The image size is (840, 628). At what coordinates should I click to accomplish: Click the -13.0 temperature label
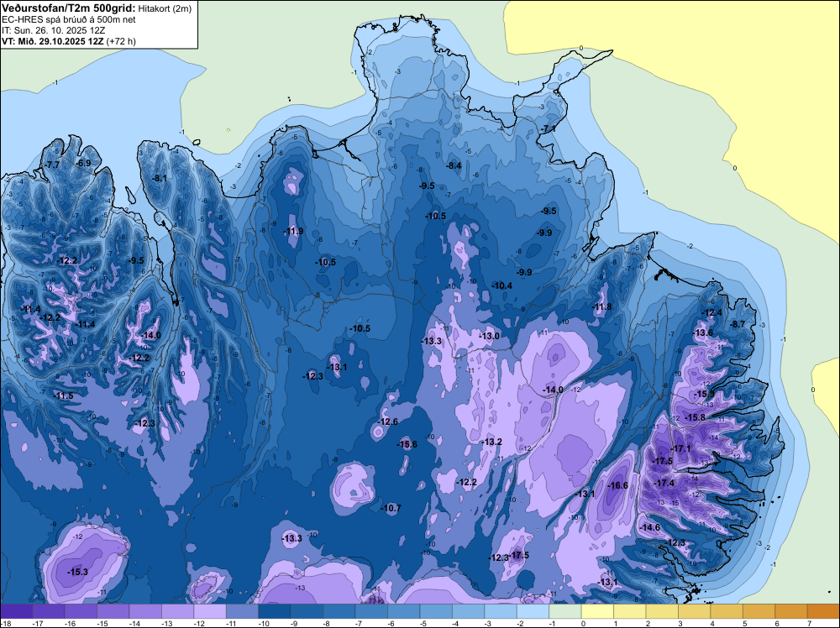(489, 336)
